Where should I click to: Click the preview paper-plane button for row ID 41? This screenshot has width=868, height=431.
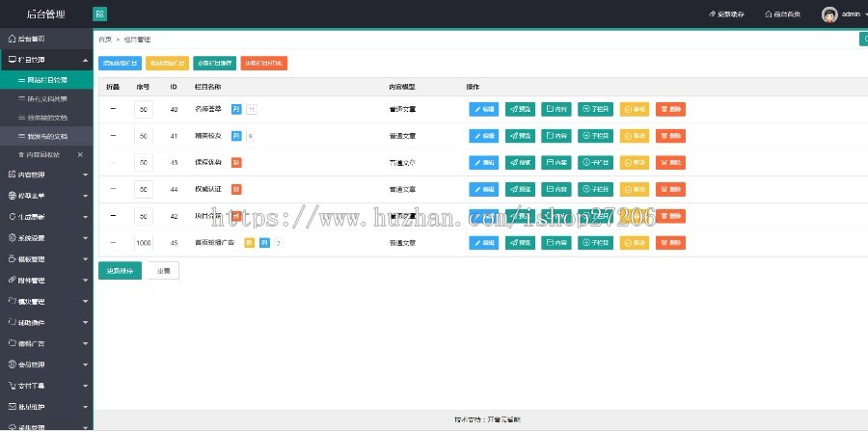point(520,136)
